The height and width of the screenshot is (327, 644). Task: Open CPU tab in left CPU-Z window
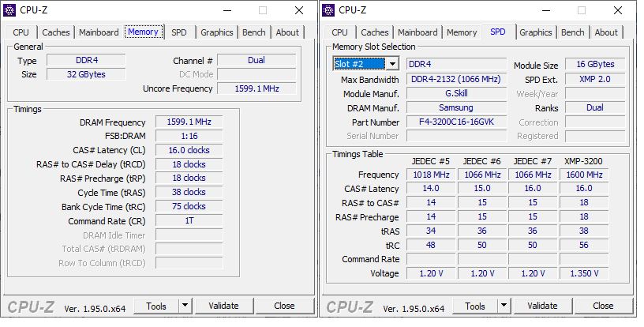click(21, 32)
